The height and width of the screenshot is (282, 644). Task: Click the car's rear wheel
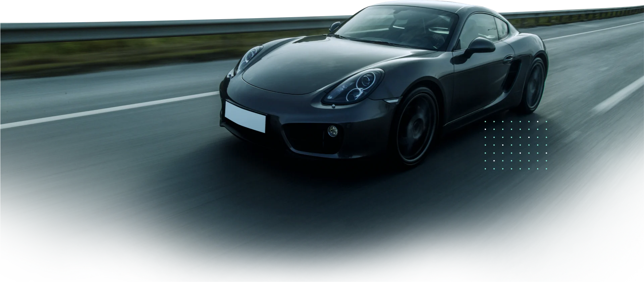533,85
